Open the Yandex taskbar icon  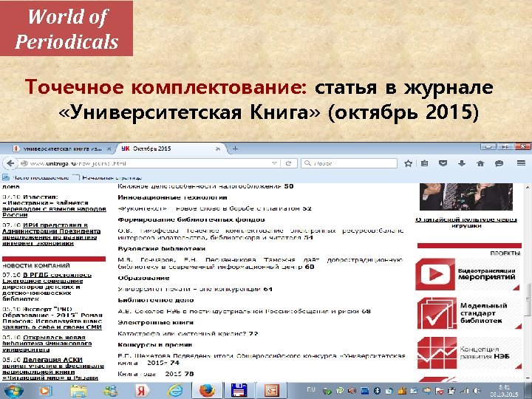click(x=142, y=391)
